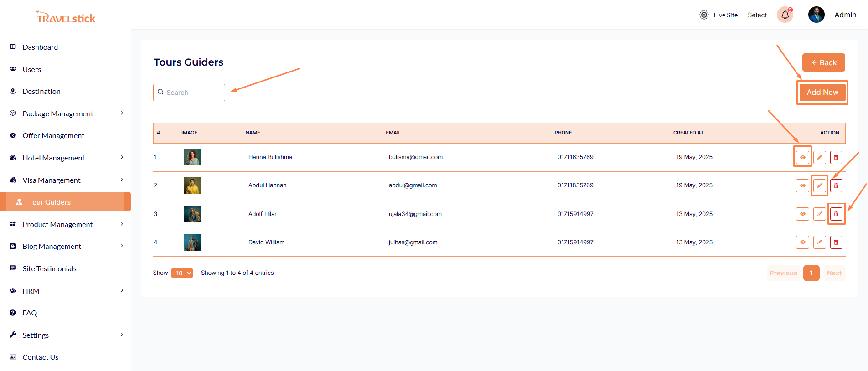This screenshot has height=371, width=868.
Task: Click the Dashboard sidebar icon
Action: pyautogui.click(x=13, y=46)
